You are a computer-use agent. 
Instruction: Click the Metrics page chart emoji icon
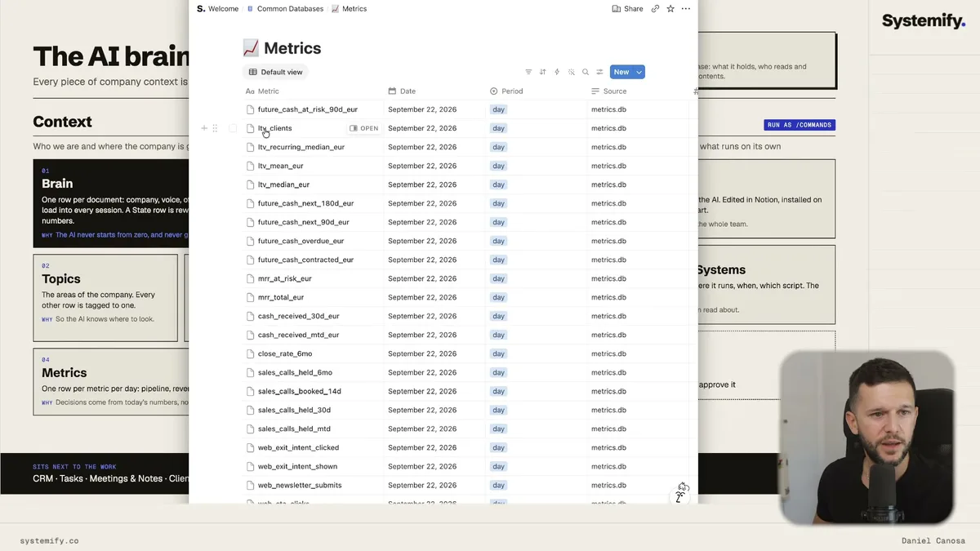[251, 48]
